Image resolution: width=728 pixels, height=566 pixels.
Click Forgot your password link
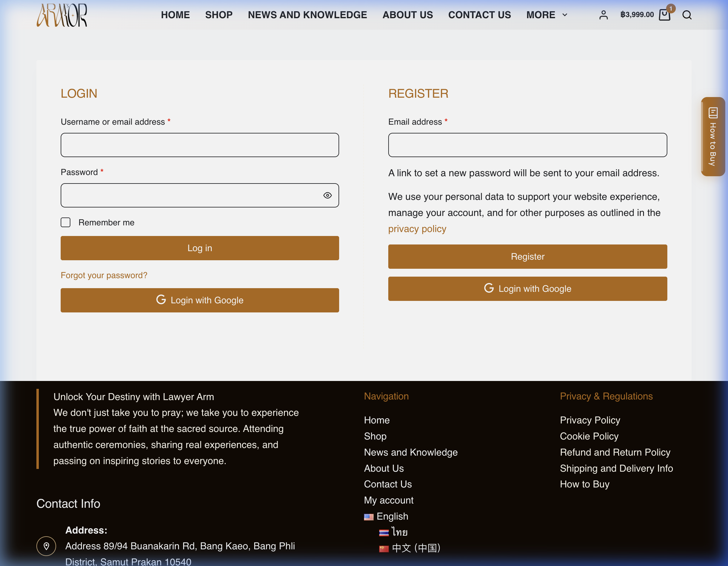click(104, 275)
